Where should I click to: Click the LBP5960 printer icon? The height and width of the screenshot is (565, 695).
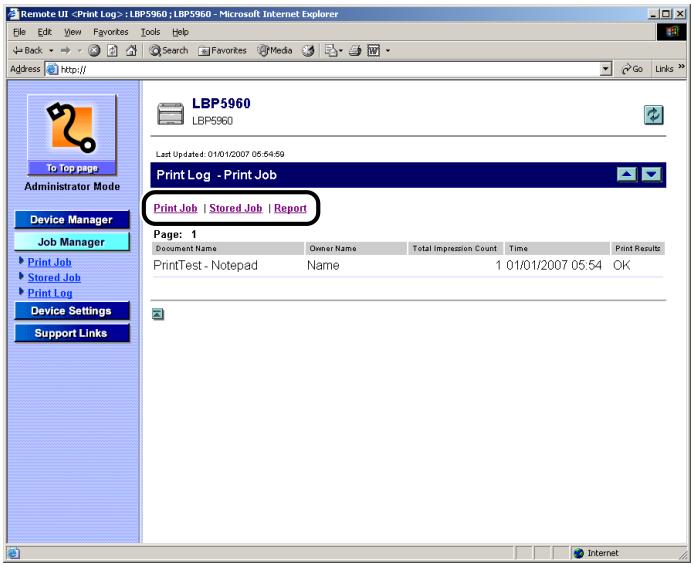pos(171,113)
